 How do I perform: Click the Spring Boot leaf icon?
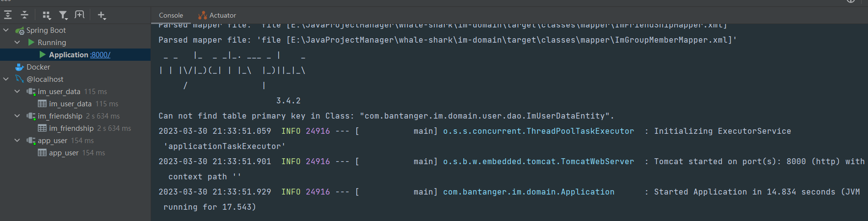tap(20, 30)
